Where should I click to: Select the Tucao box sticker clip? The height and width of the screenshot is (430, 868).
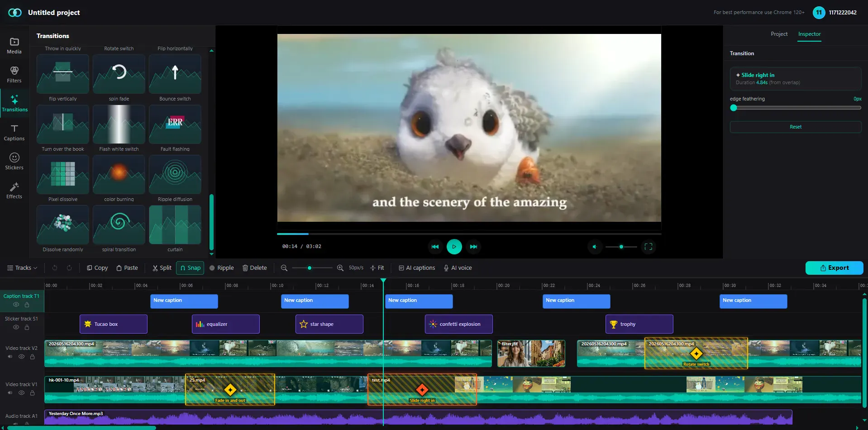[x=114, y=324]
